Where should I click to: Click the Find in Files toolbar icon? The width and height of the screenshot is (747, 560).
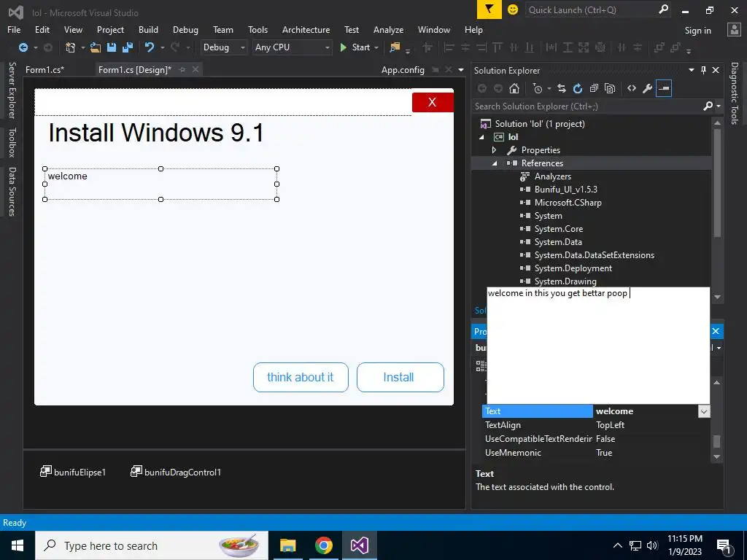click(395, 47)
